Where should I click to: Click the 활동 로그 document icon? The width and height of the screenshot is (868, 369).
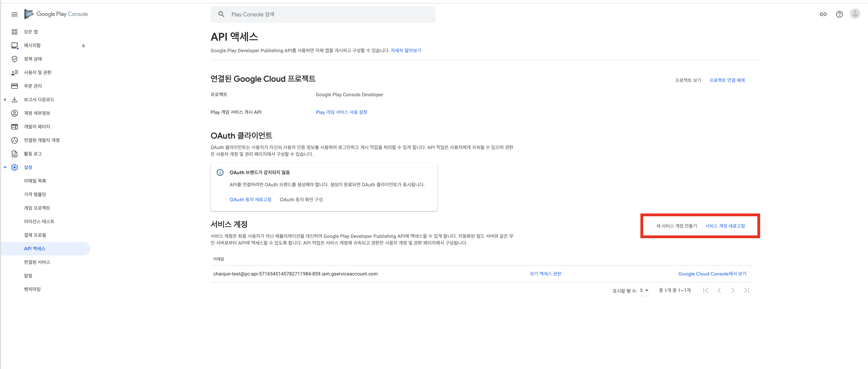(14, 154)
